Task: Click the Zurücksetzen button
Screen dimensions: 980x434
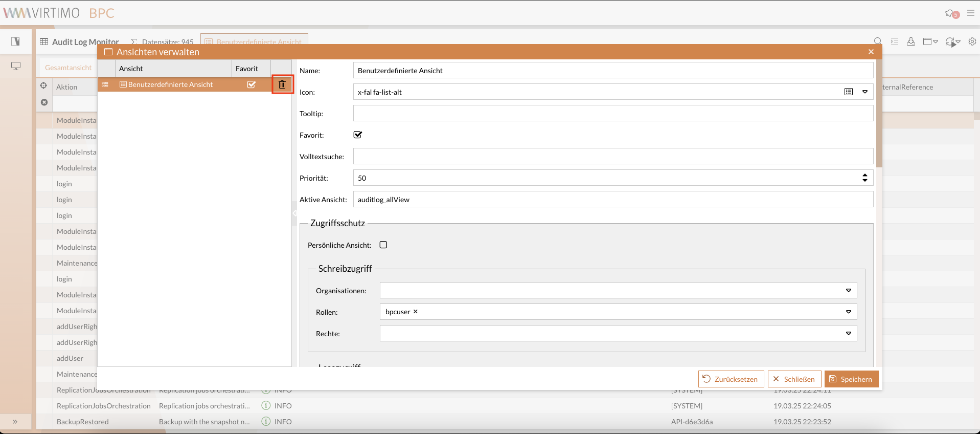Action: click(x=731, y=379)
